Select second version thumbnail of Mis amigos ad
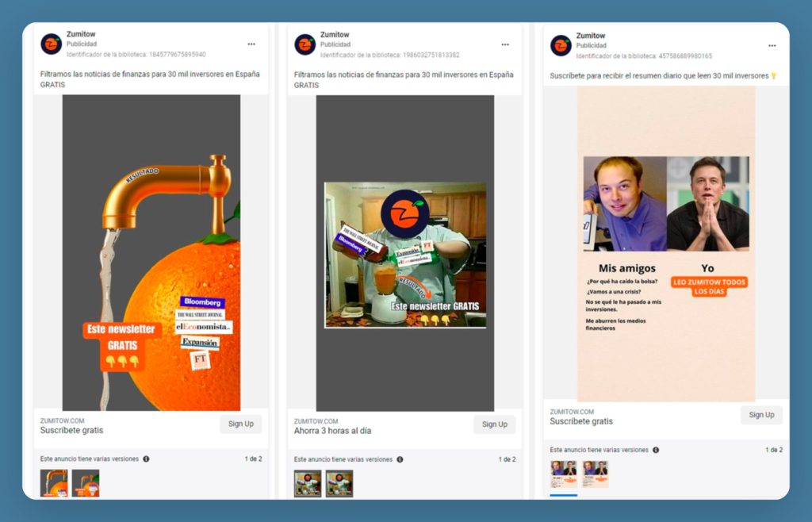Screen dimensions: 812x522 click(595, 474)
